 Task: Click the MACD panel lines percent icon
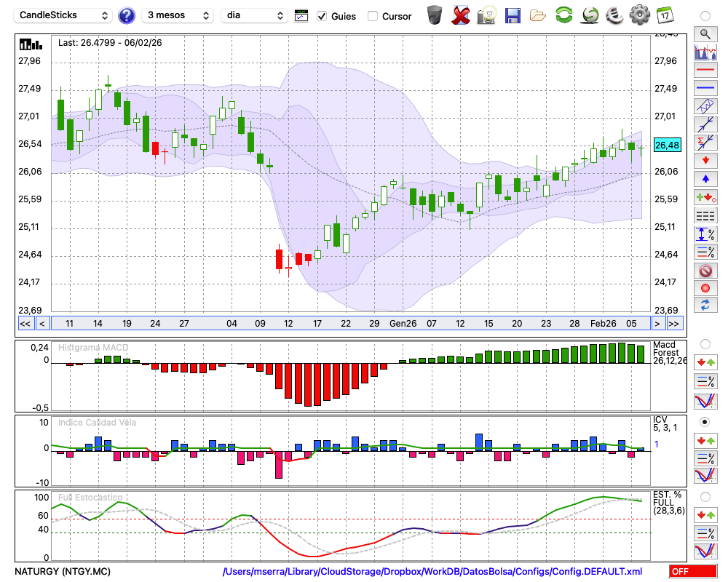(705, 381)
